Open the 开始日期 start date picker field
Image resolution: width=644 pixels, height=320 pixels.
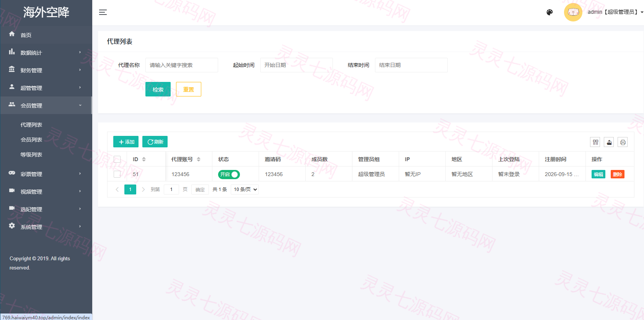point(297,65)
